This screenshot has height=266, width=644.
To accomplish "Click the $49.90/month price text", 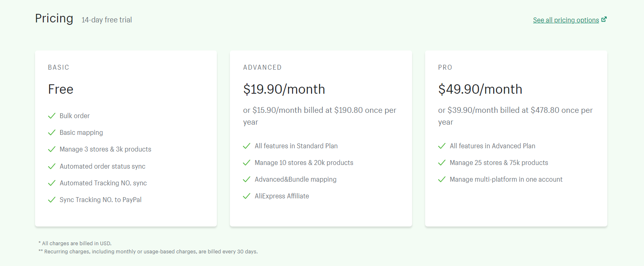I will pyautogui.click(x=480, y=89).
